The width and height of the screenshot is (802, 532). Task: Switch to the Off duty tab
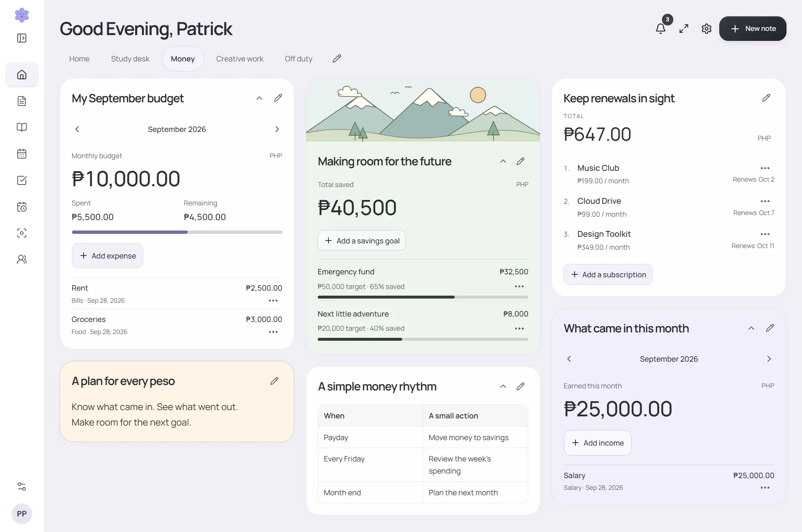pyautogui.click(x=298, y=59)
